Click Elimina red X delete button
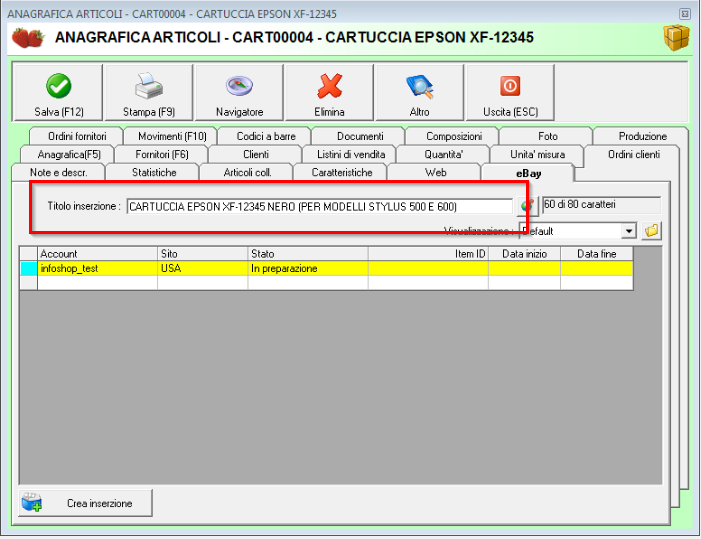The image size is (701, 539). [329, 93]
